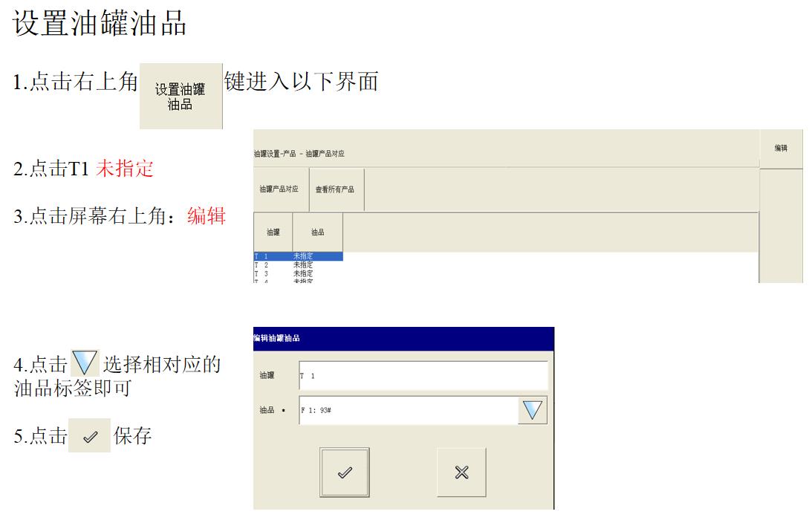Click the 设置油罐油品 button image
Screen dimensions: 812x523
pyautogui.click(x=181, y=97)
